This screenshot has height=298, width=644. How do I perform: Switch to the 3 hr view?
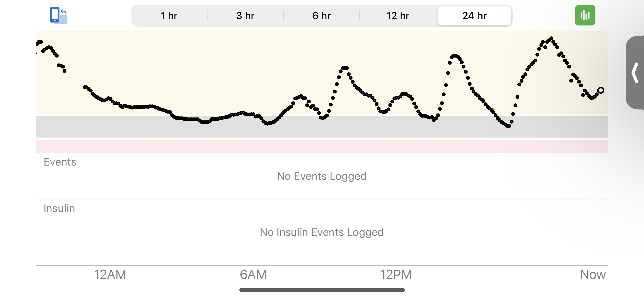click(245, 16)
